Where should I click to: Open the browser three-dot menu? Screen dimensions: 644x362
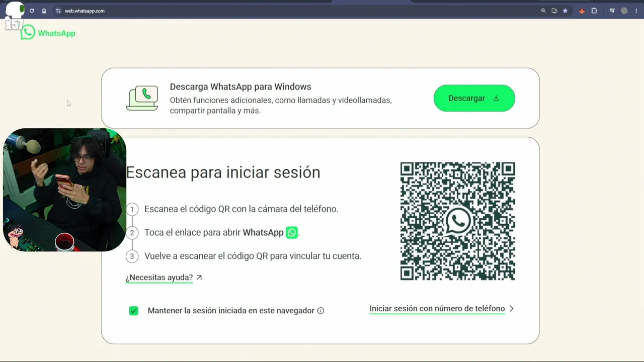point(636,11)
